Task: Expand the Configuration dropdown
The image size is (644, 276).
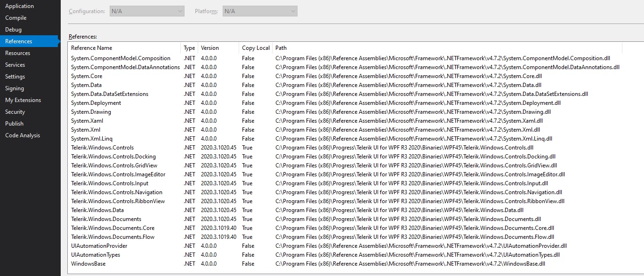Action: 147,11
